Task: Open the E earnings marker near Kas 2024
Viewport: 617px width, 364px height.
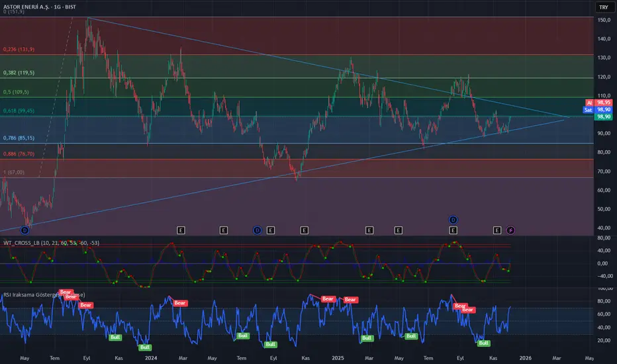Action: coord(304,230)
